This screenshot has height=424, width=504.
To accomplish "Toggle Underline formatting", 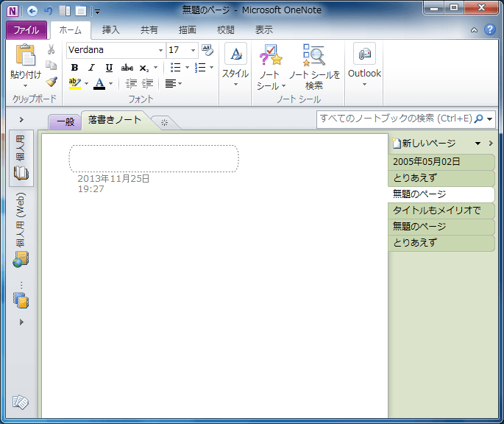I will click(110, 68).
